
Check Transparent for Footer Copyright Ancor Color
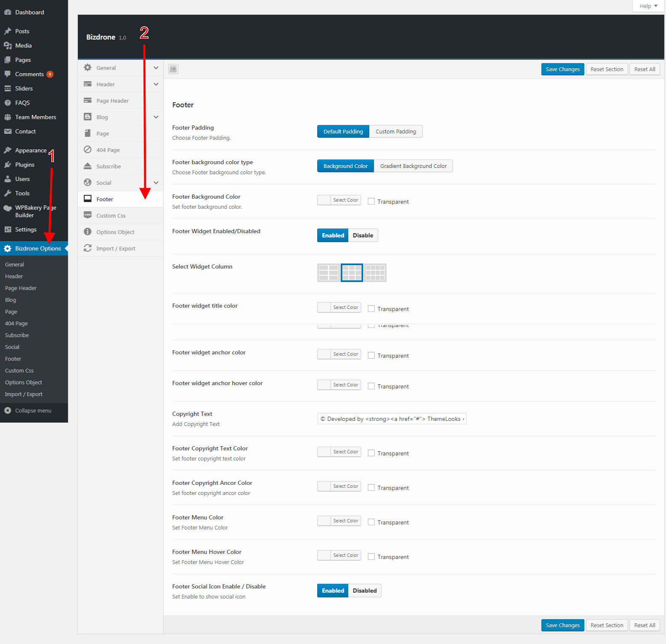[371, 487]
